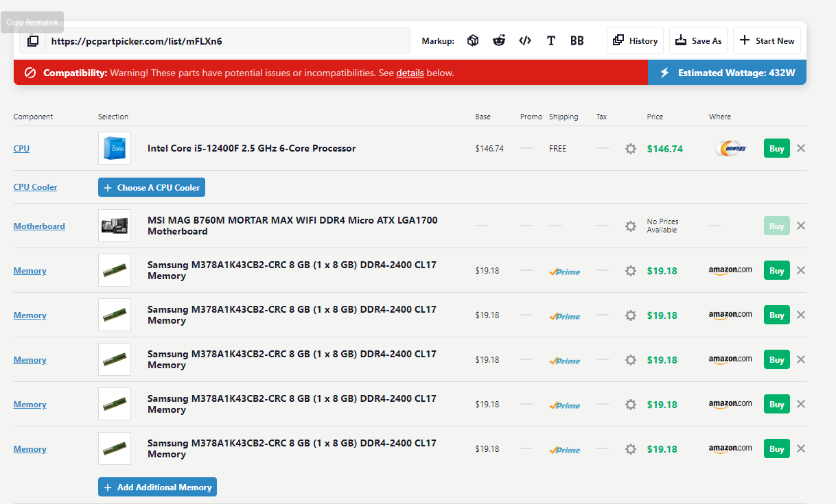Click the Estimated Wattage: 432W label
This screenshot has width=836, height=504.
[736, 73]
